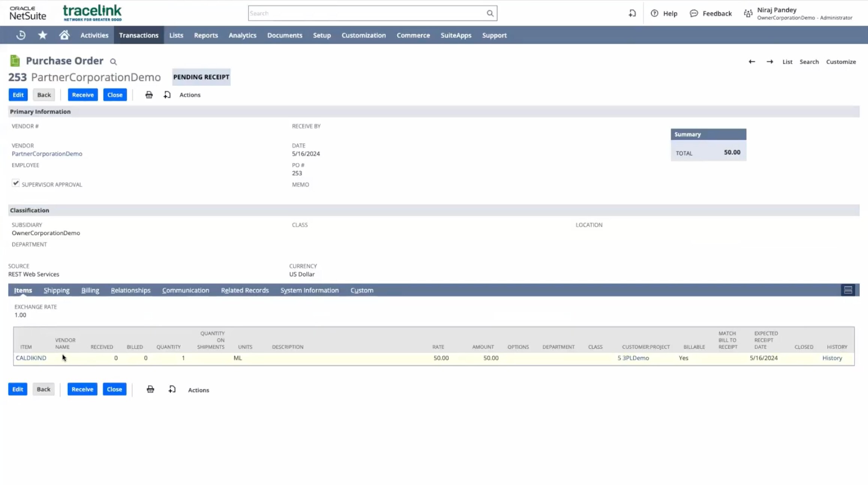Viewport: 868px width, 485px height.
Task: Click the subtab layout toggle icon
Action: pyautogui.click(x=848, y=290)
